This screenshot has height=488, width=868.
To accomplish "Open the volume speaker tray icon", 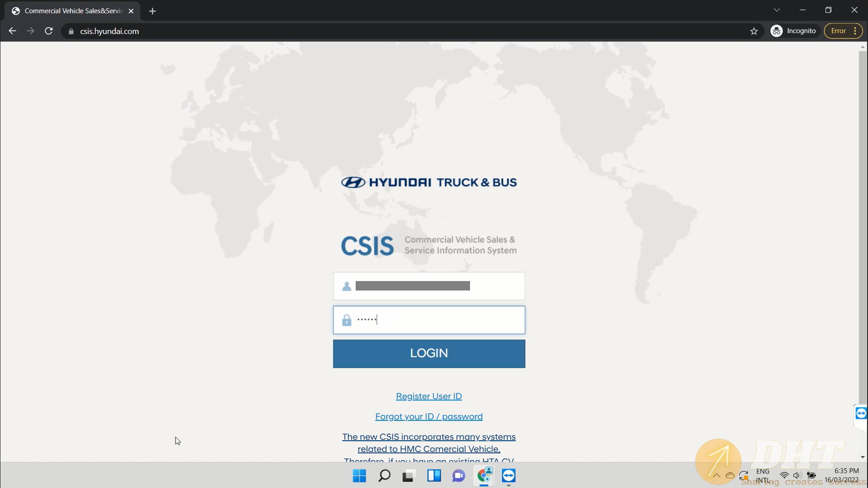I will click(797, 476).
